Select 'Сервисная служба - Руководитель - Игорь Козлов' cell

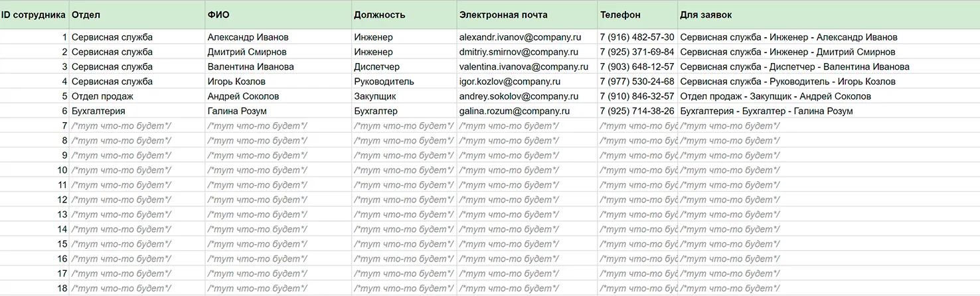point(829,82)
